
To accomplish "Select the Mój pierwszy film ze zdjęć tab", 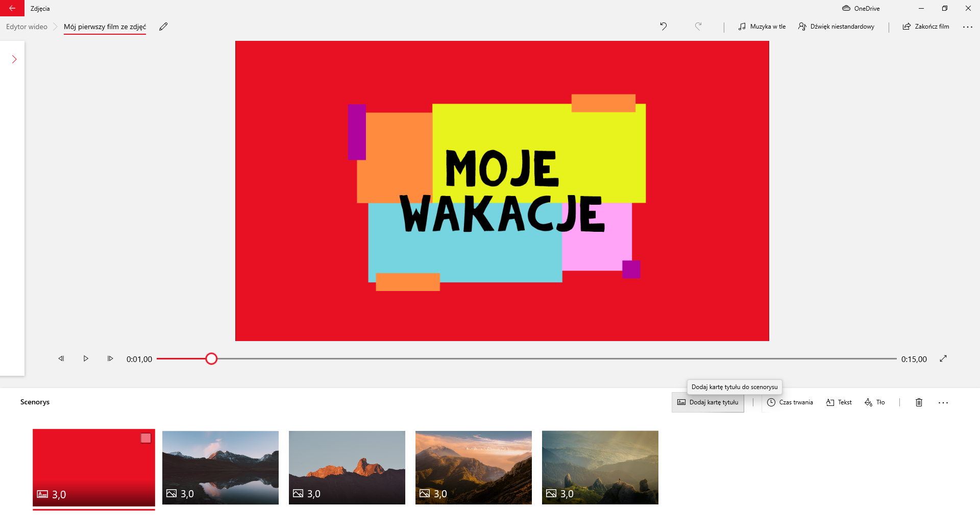I will pyautogui.click(x=105, y=26).
